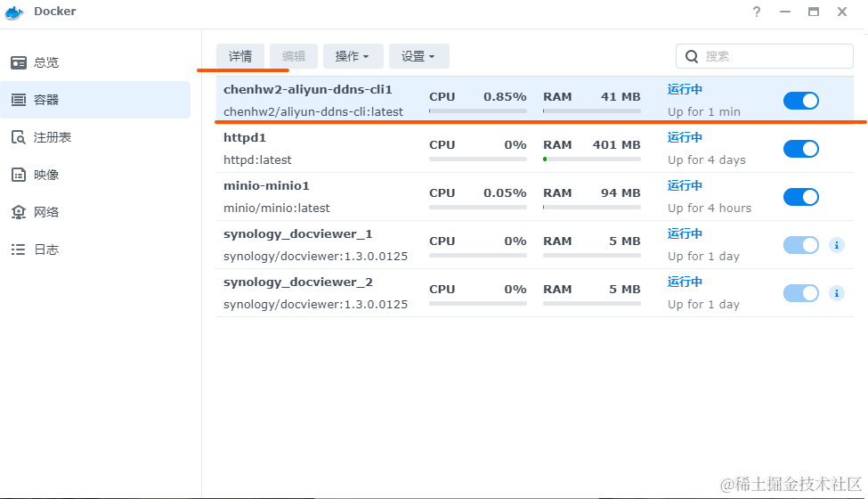Image resolution: width=868 pixels, height=499 pixels.
Task: Maximize the Docker window
Action: [813, 12]
